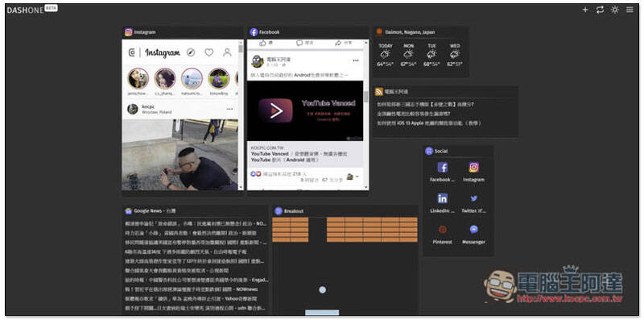Open the second Instagram story circle
The width and height of the screenshot is (644, 320).
[165, 78]
